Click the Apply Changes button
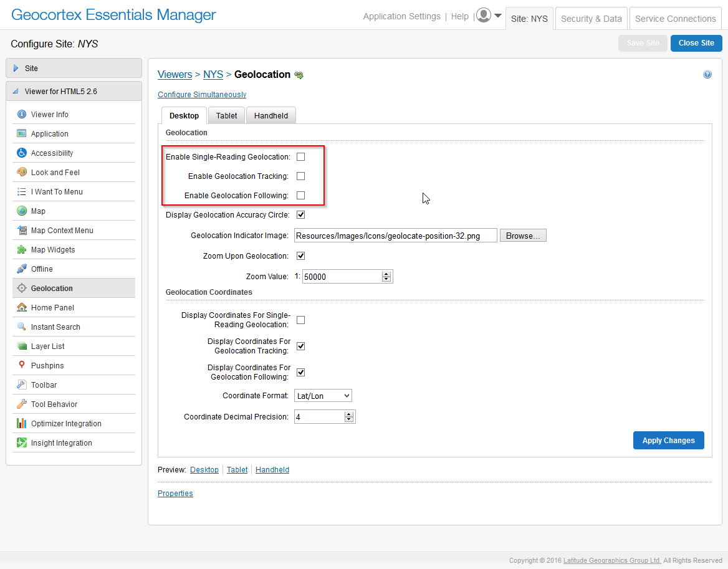728x569 pixels. click(x=669, y=441)
